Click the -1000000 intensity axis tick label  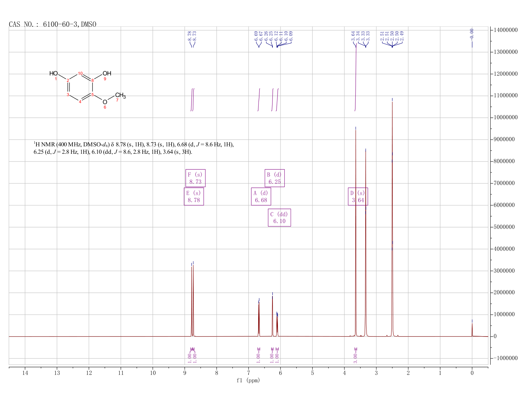tap(506, 358)
